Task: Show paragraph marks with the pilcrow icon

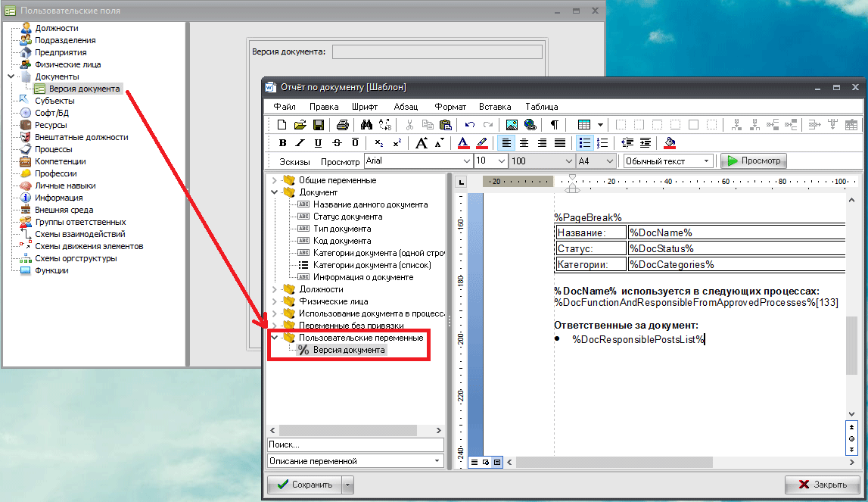Action: (x=555, y=125)
